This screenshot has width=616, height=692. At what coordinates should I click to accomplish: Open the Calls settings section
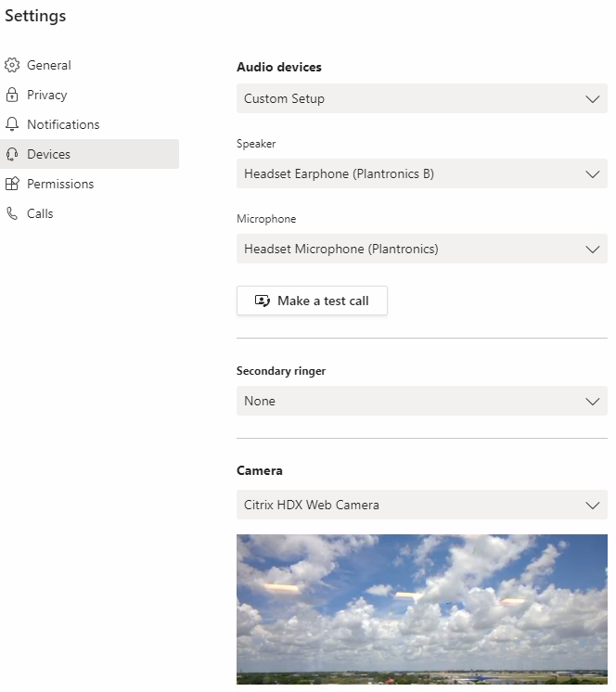click(x=40, y=214)
